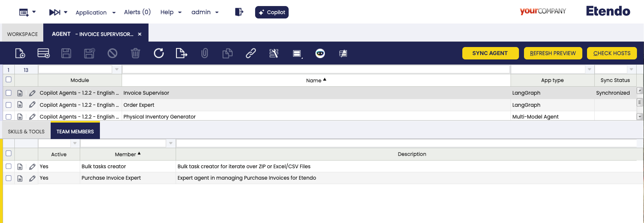
Task: Click the Undo changes toolbar icon
Action: click(112, 53)
